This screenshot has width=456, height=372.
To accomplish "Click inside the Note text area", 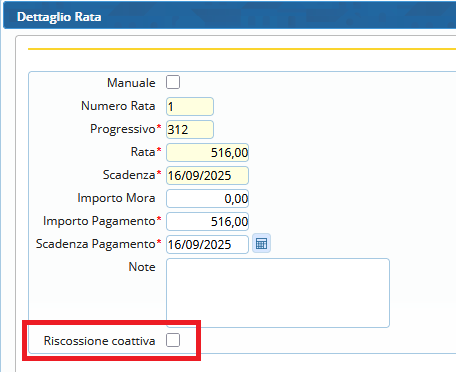I will coord(278,293).
